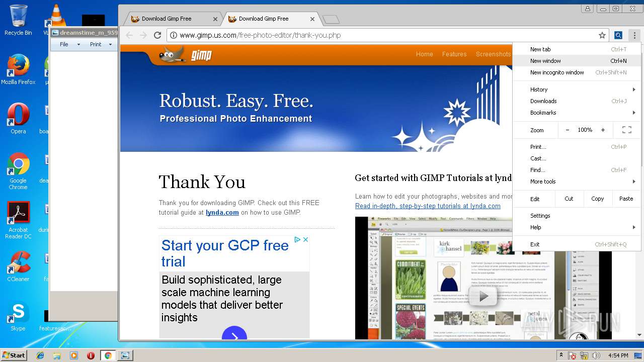Expand Help submenu
The width and height of the screenshot is (644, 362).
[x=577, y=227]
